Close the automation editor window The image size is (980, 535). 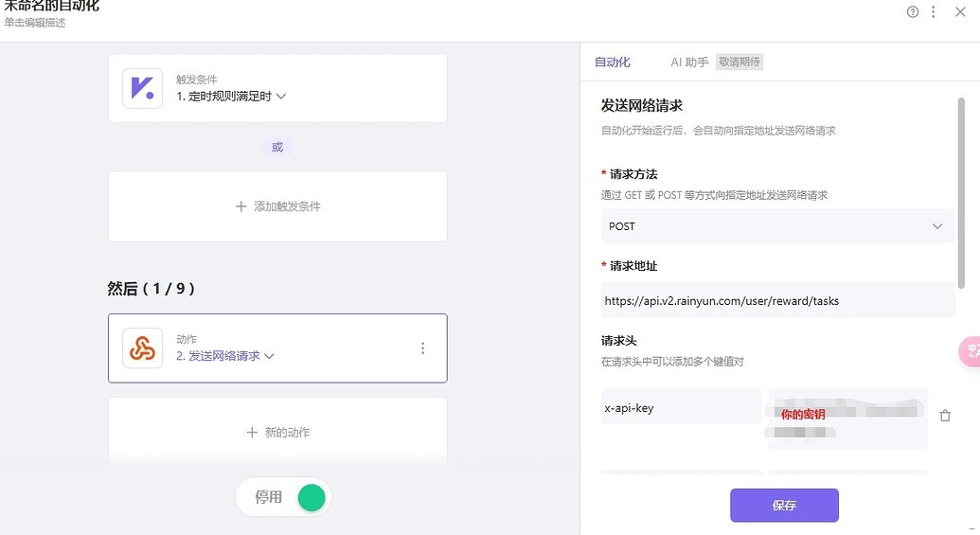pos(960,12)
